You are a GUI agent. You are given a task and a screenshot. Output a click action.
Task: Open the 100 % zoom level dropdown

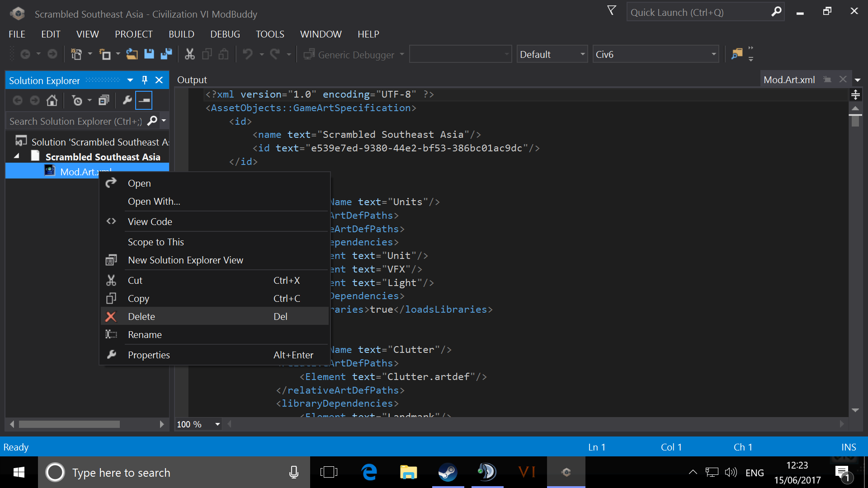point(217,424)
